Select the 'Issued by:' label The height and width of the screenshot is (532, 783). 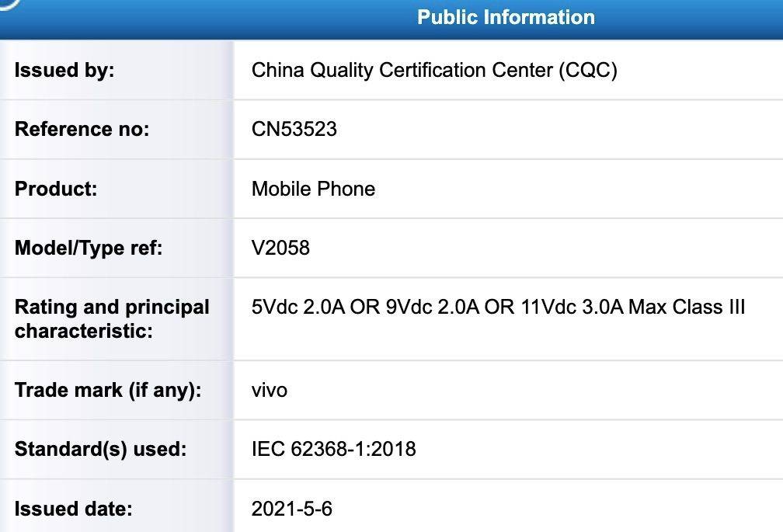tap(64, 70)
